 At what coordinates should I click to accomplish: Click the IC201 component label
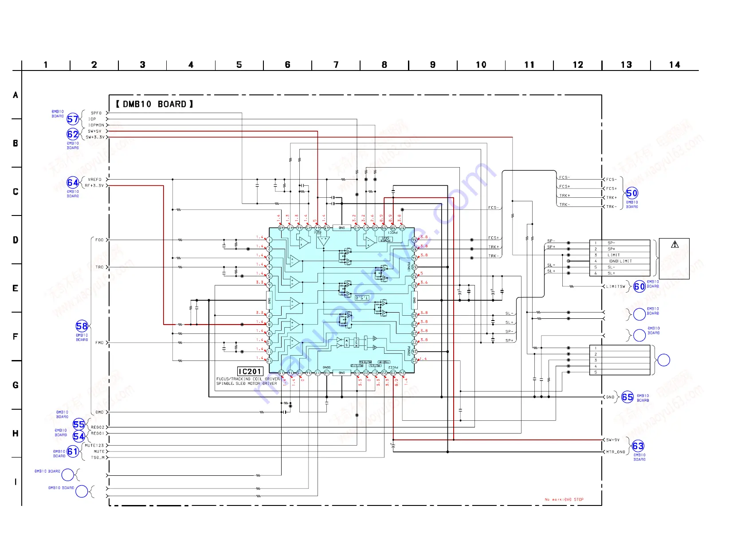(x=250, y=372)
